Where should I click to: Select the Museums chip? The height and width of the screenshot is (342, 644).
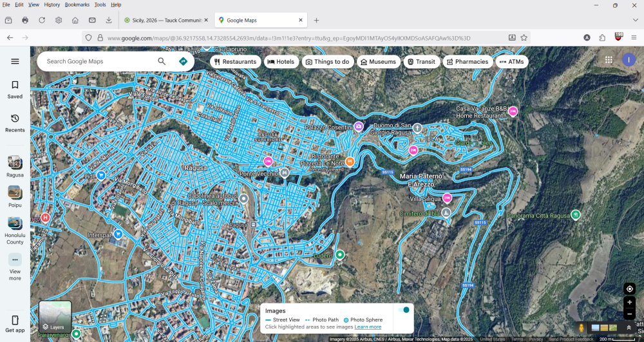pyautogui.click(x=378, y=62)
